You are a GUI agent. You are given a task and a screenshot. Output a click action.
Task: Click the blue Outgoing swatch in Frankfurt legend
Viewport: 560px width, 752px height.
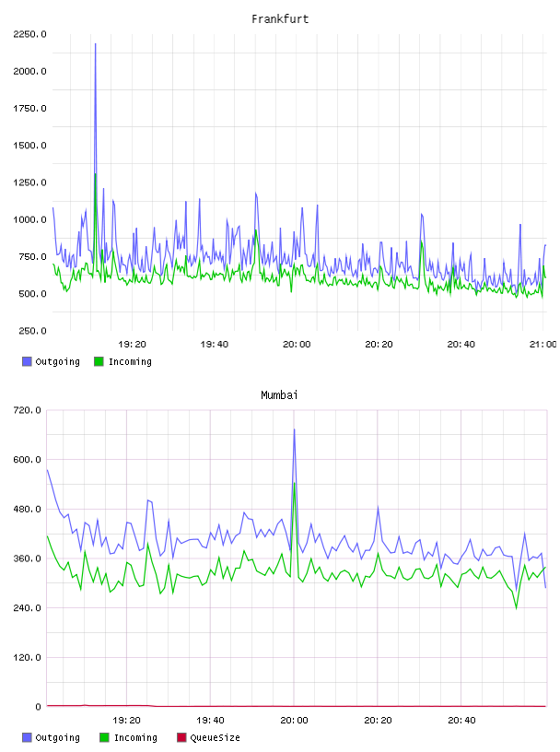(27, 361)
